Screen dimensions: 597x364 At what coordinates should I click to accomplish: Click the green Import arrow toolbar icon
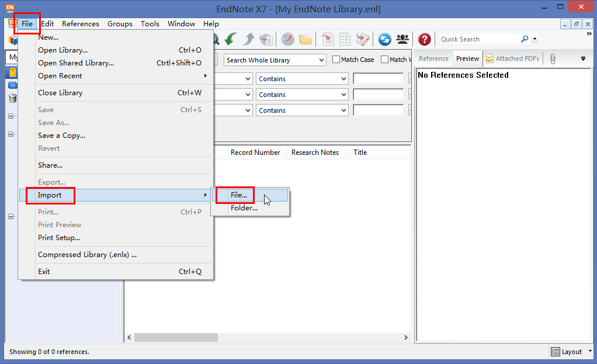(231, 39)
